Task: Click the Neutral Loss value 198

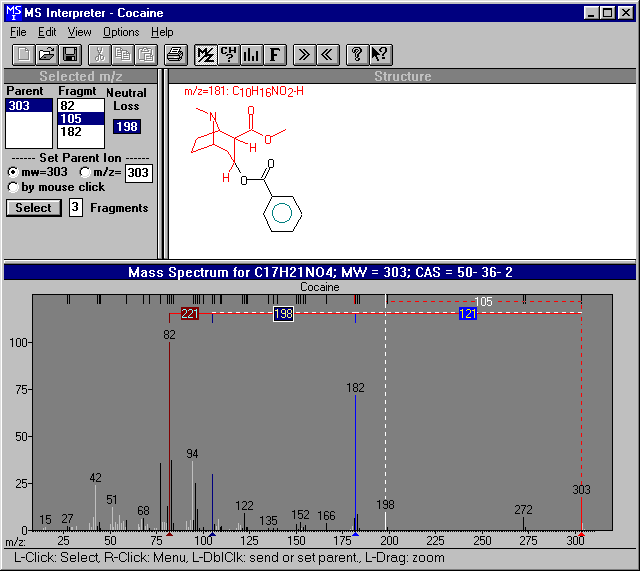Action: point(127,127)
